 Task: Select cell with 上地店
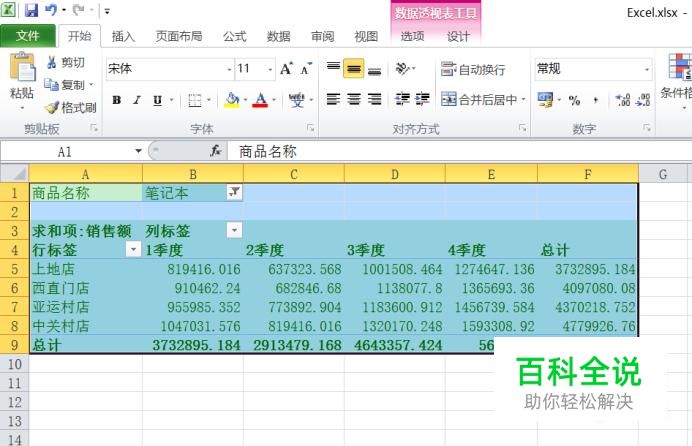coord(86,269)
